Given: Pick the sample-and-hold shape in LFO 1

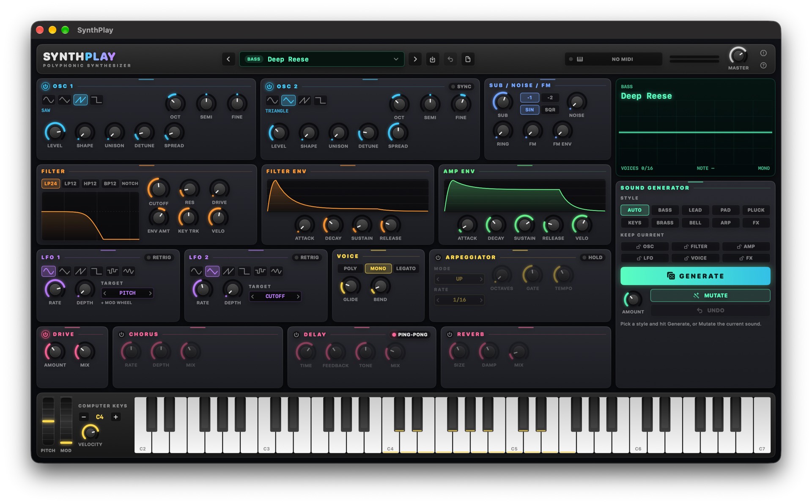Looking at the screenshot, I should point(112,271).
